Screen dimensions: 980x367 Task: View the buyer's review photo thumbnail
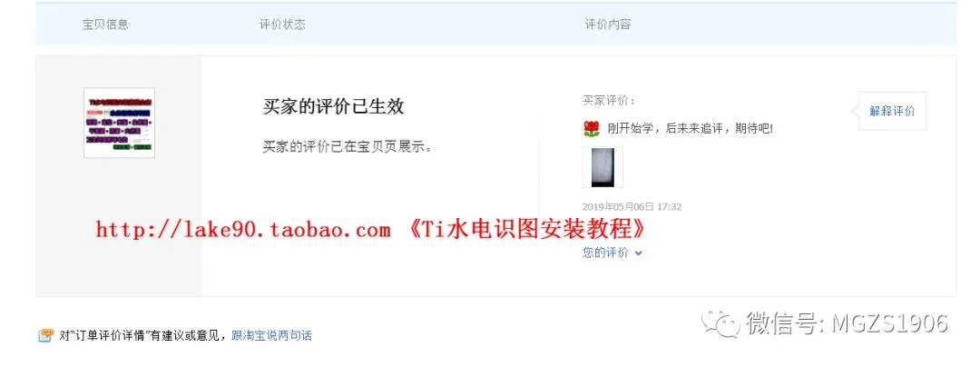(x=603, y=167)
